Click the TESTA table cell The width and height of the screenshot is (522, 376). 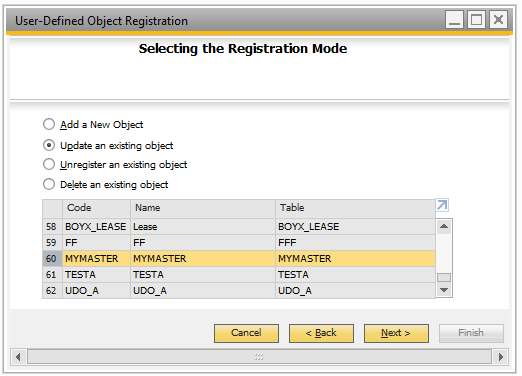[355, 275]
